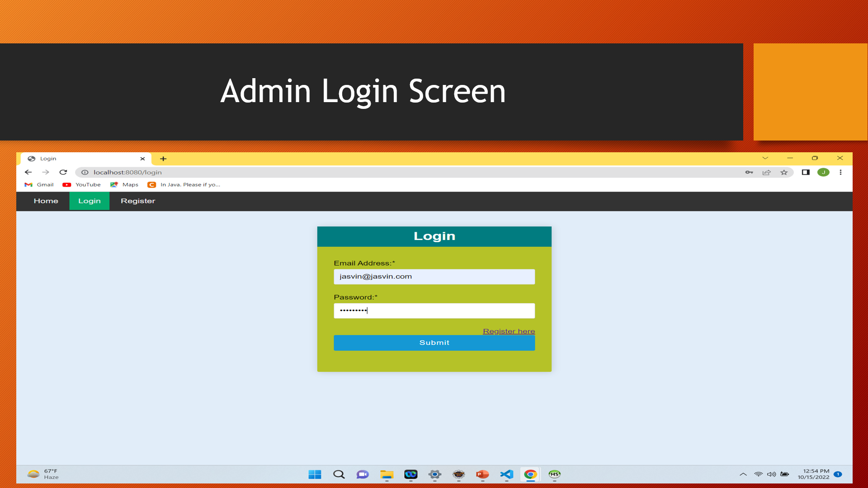Viewport: 868px width, 488px height.
Task: Submit the login form
Action: (434, 343)
